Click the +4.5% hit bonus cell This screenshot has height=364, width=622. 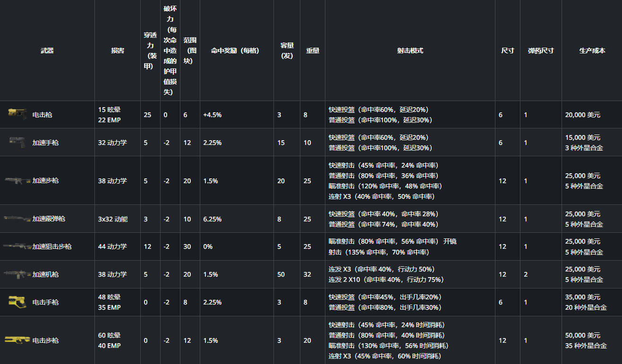pos(212,115)
